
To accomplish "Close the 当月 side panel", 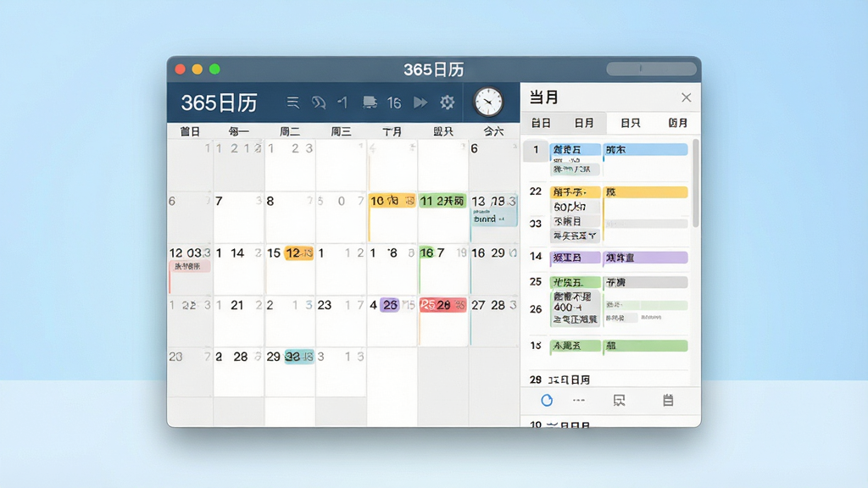I will (687, 98).
